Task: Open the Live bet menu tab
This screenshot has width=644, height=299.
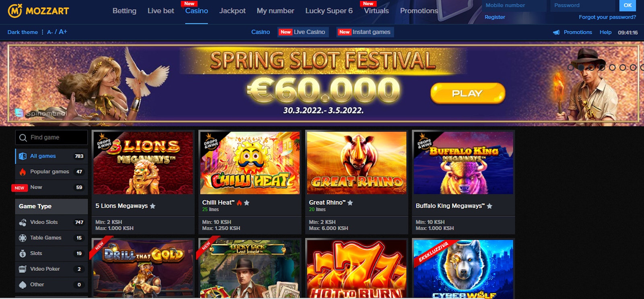Action: click(161, 11)
